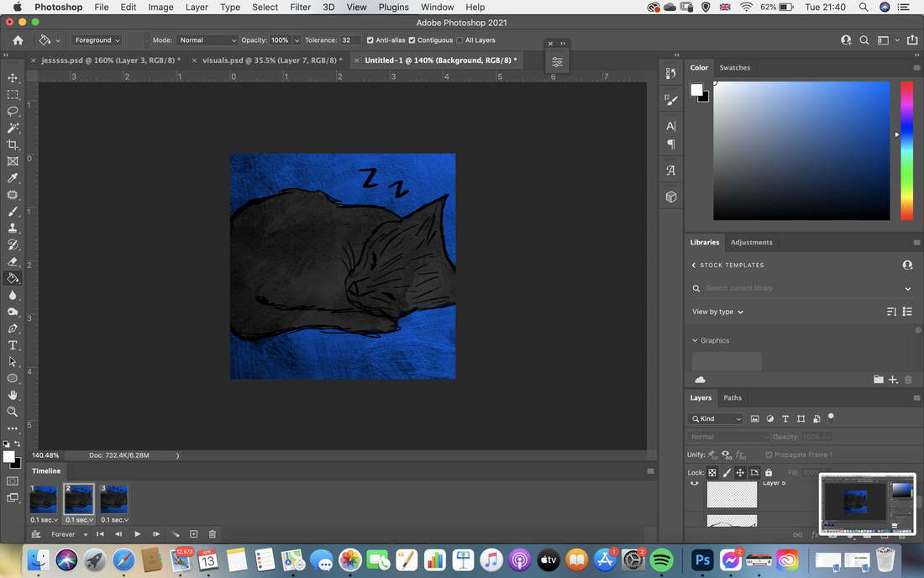924x578 pixels.
Task: Switch to the Swatches tab
Action: click(735, 68)
